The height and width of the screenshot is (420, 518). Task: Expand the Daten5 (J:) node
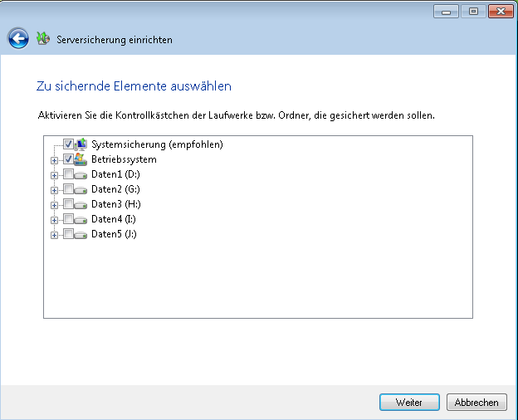[54, 235]
